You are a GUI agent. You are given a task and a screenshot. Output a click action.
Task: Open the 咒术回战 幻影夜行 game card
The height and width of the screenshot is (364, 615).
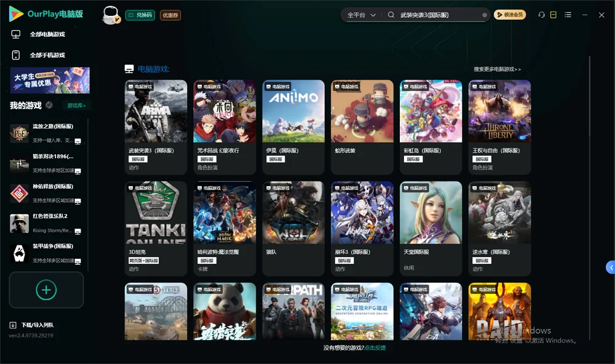point(224,127)
